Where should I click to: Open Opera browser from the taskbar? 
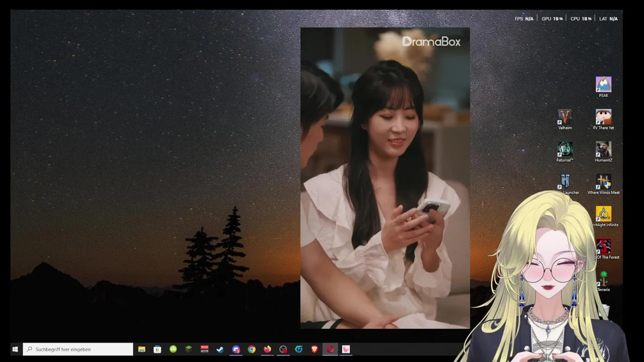point(330,349)
